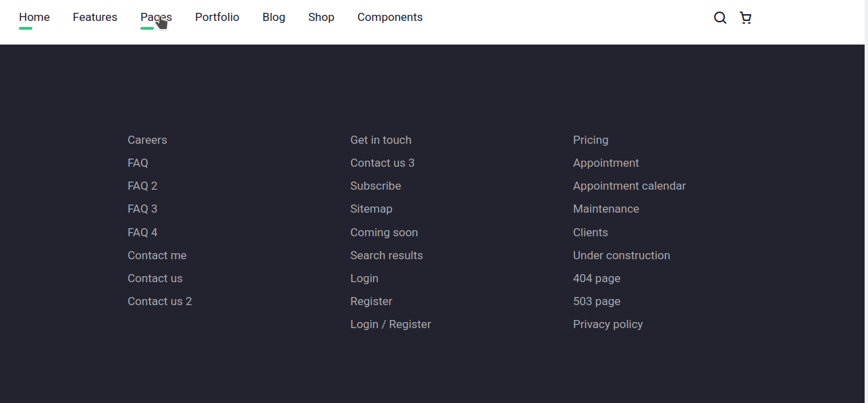
Task: Open the Components menu
Action: [390, 18]
